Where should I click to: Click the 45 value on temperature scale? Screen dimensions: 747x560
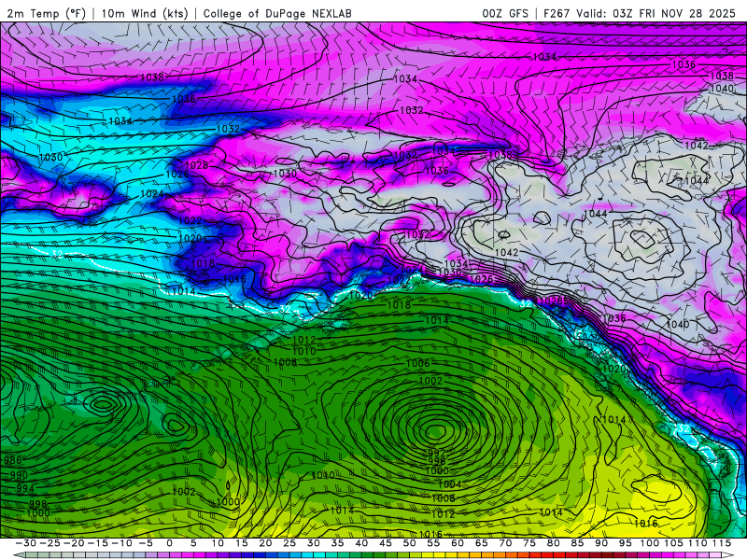386,543
